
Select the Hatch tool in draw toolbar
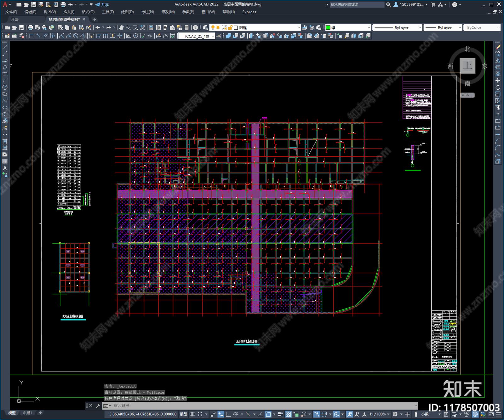5,141
